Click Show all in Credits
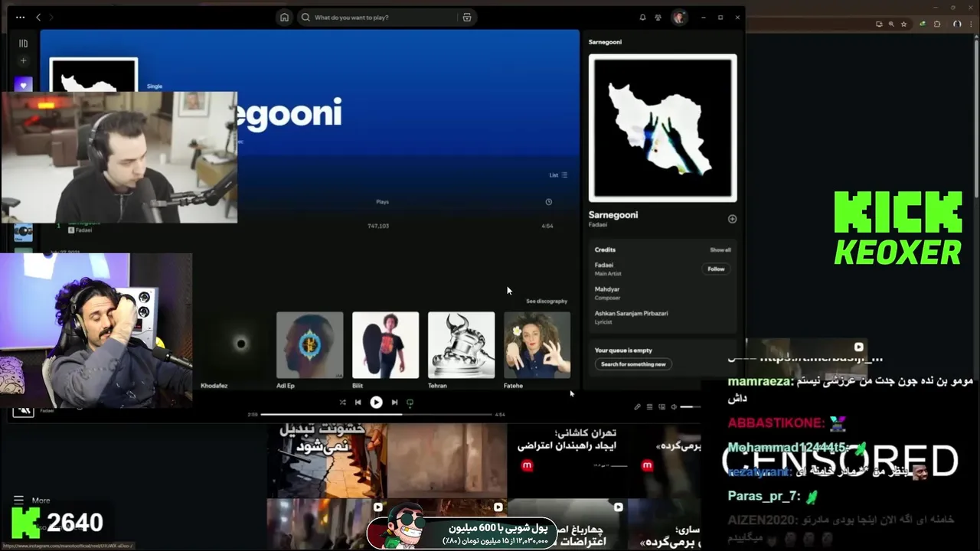 [720, 250]
